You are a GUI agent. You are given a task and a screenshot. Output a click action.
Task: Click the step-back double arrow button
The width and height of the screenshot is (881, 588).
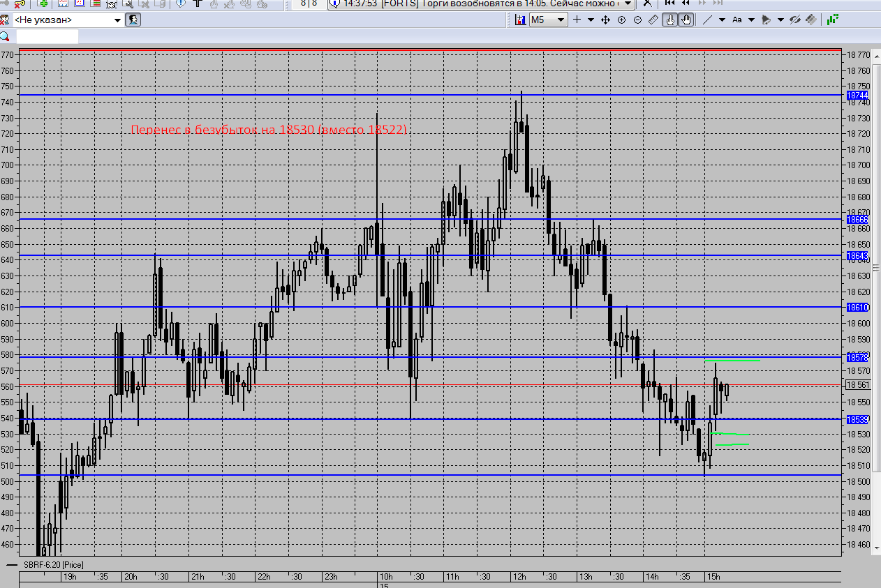686,3
